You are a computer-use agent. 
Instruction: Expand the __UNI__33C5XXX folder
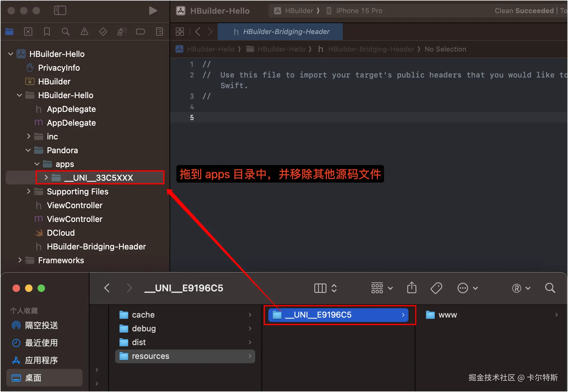coord(46,178)
